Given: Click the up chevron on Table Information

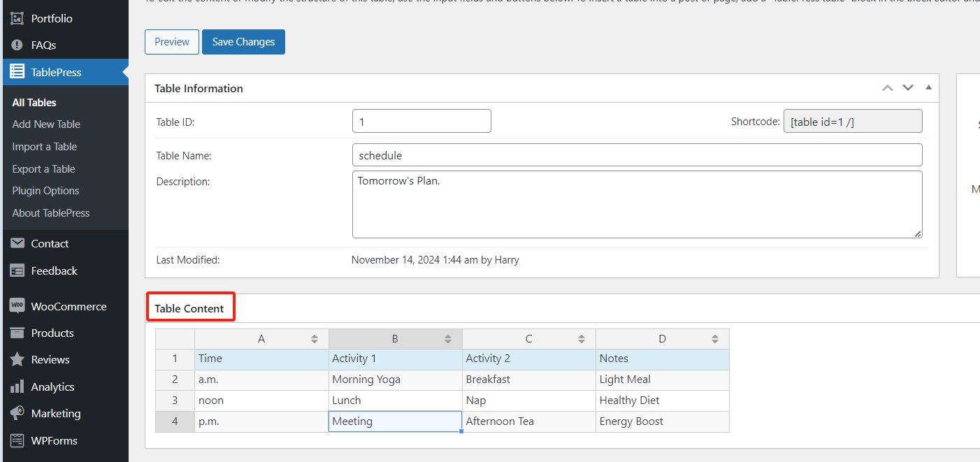Looking at the screenshot, I should pyautogui.click(x=888, y=87).
